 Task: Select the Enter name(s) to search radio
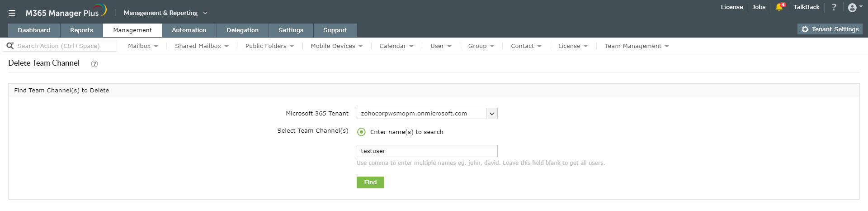pos(361,132)
